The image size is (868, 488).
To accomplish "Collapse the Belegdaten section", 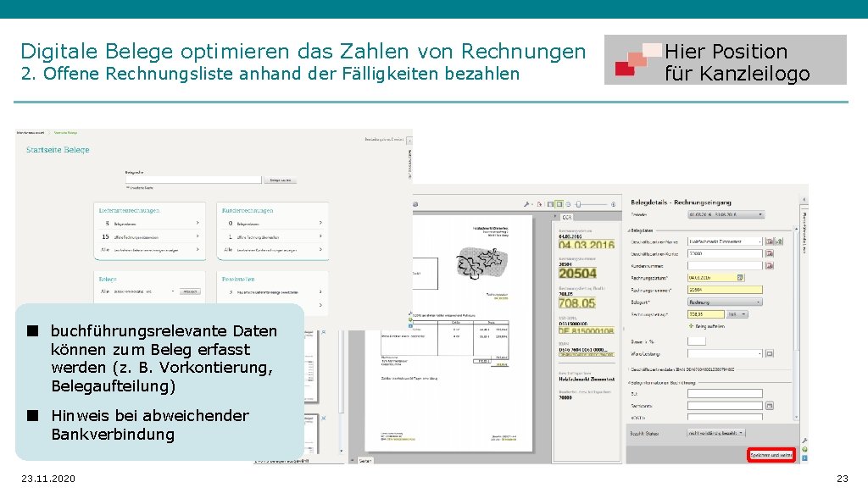I will (x=632, y=230).
